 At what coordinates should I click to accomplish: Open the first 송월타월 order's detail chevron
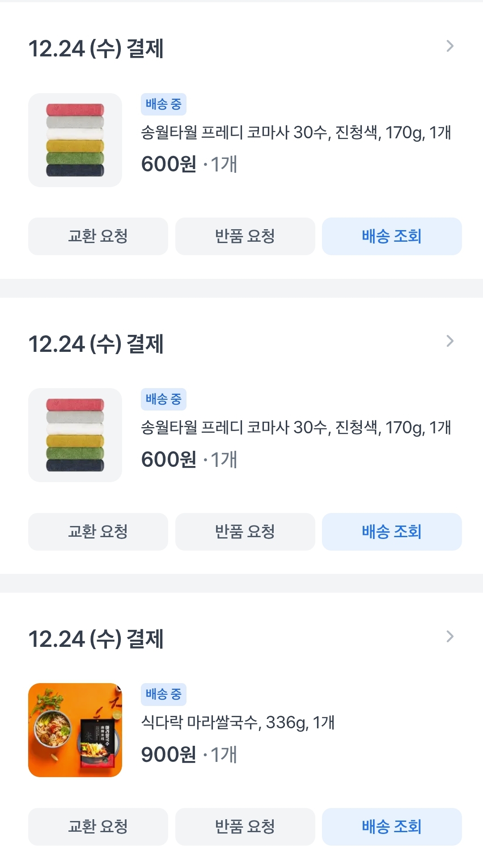450,46
